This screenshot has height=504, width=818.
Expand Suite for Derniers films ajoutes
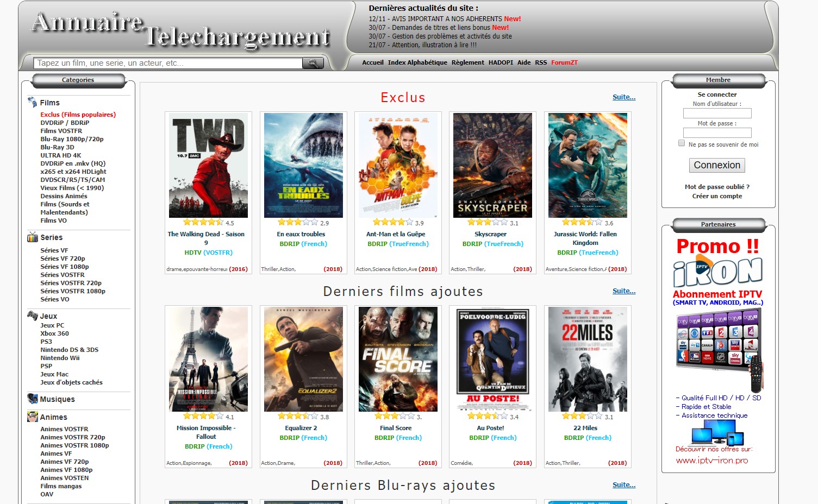click(x=623, y=291)
